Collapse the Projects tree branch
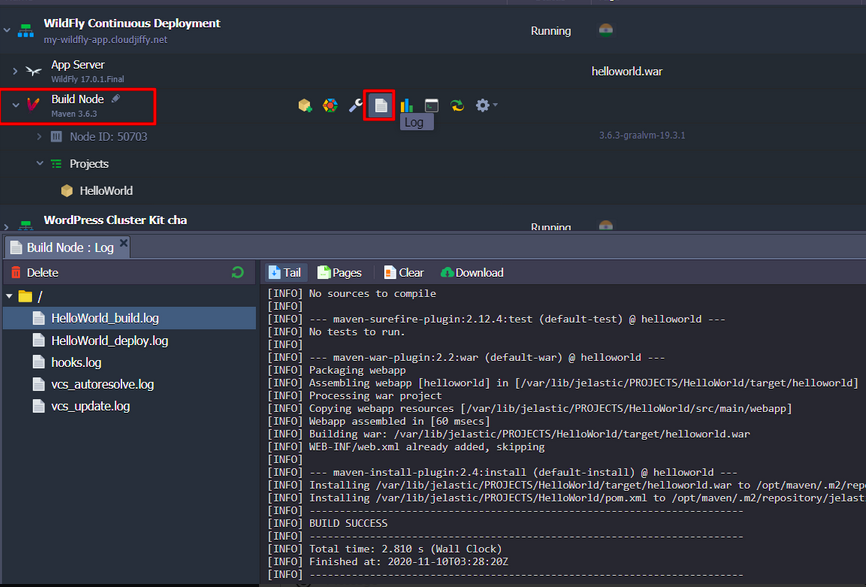This screenshot has width=866, height=587. click(x=39, y=163)
